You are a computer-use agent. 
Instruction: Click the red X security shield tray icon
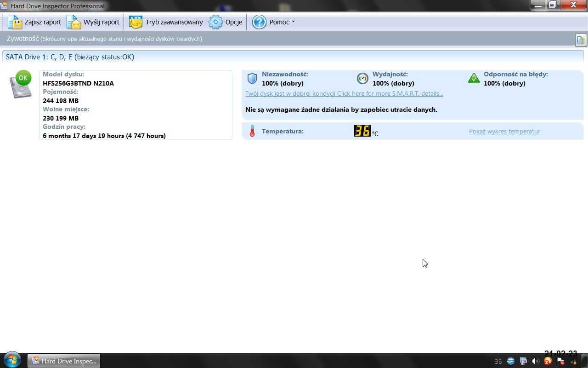point(548,361)
